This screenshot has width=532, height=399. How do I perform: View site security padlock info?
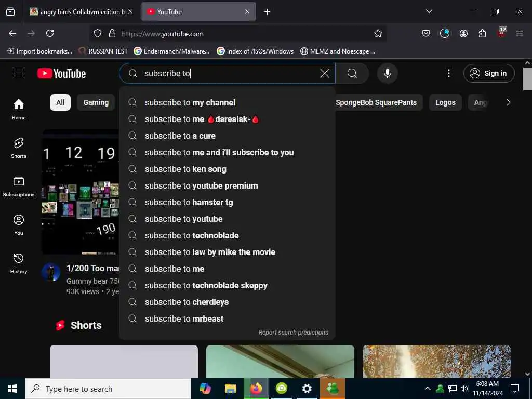point(112,34)
